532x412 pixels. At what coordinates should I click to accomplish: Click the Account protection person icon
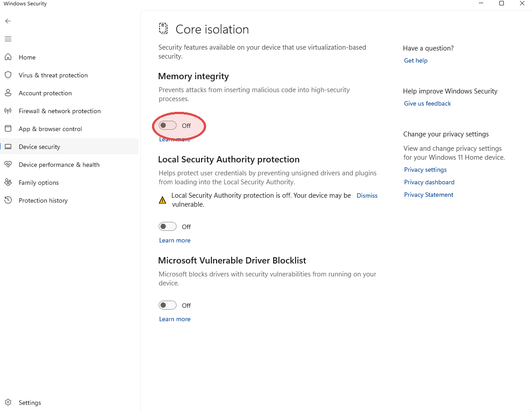tap(8, 93)
